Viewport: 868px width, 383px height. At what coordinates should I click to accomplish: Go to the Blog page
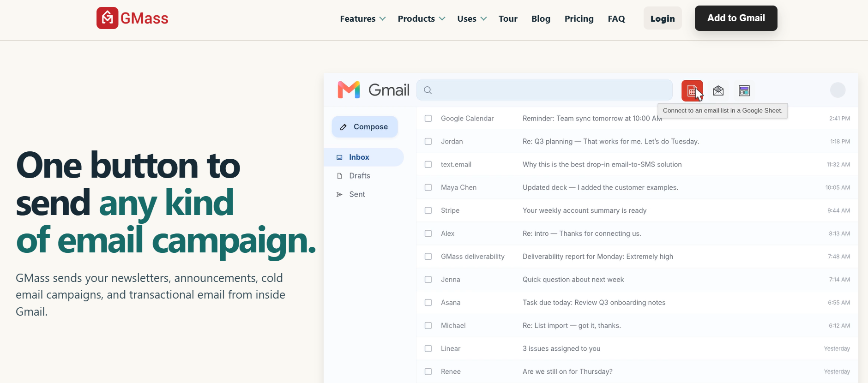pyautogui.click(x=541, y=18)
